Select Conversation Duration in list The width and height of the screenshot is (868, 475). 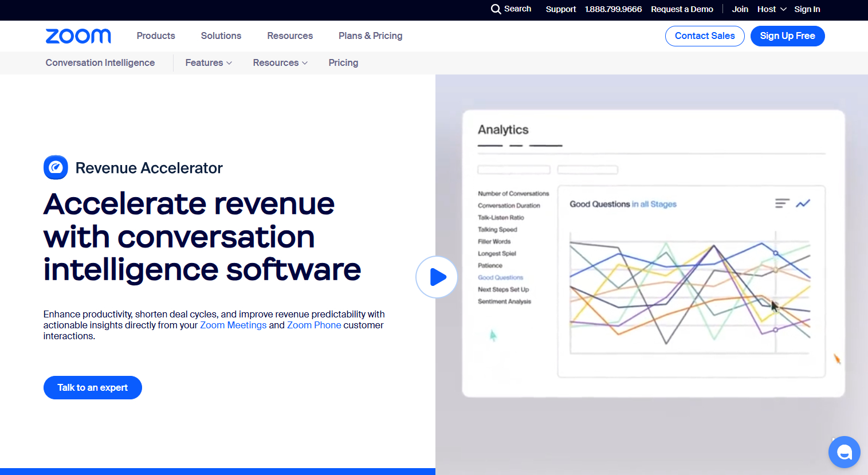[509, 206]
